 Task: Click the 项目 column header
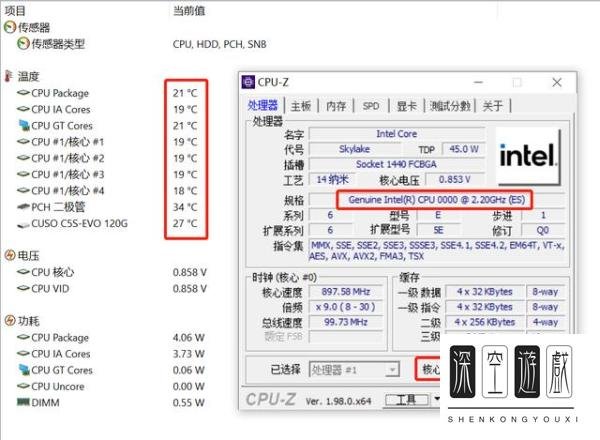[15, 11]
